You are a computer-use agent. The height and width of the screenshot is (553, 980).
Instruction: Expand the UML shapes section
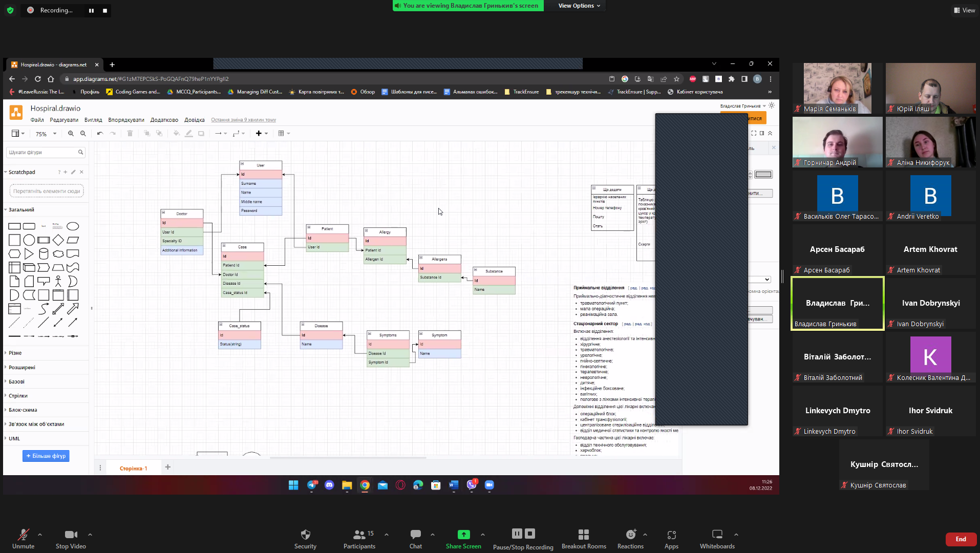[14, 439]
